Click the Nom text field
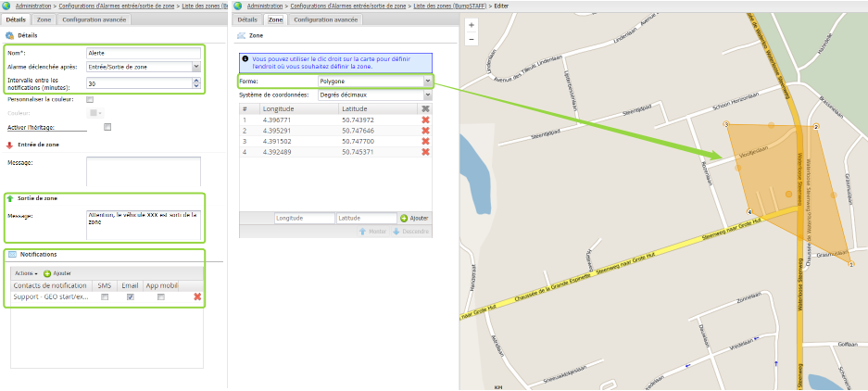 (x=144, y=53)
